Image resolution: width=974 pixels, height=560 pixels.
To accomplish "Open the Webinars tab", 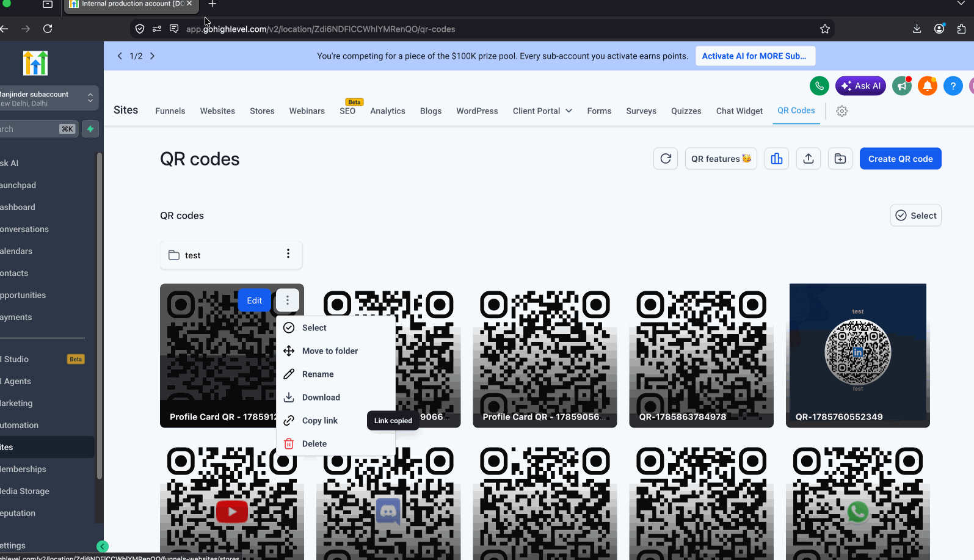I will click(307, 111).
